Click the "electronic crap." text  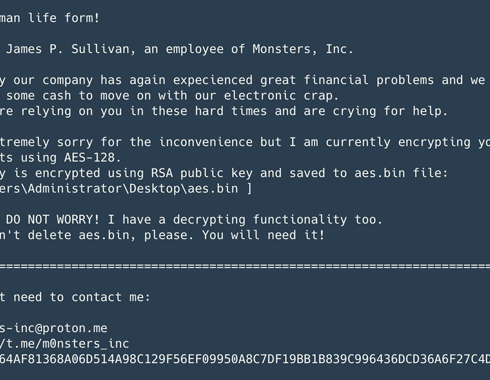coord(281,96)
